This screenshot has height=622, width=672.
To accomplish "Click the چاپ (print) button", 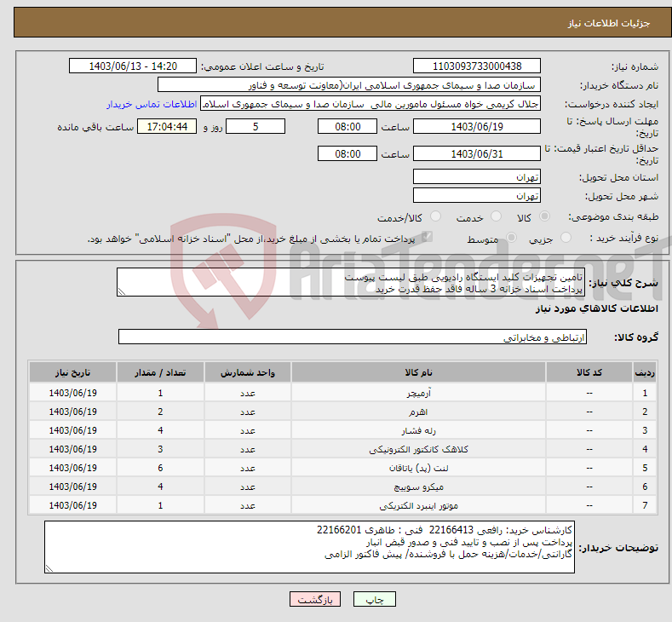I will click(x=374, y=599).
